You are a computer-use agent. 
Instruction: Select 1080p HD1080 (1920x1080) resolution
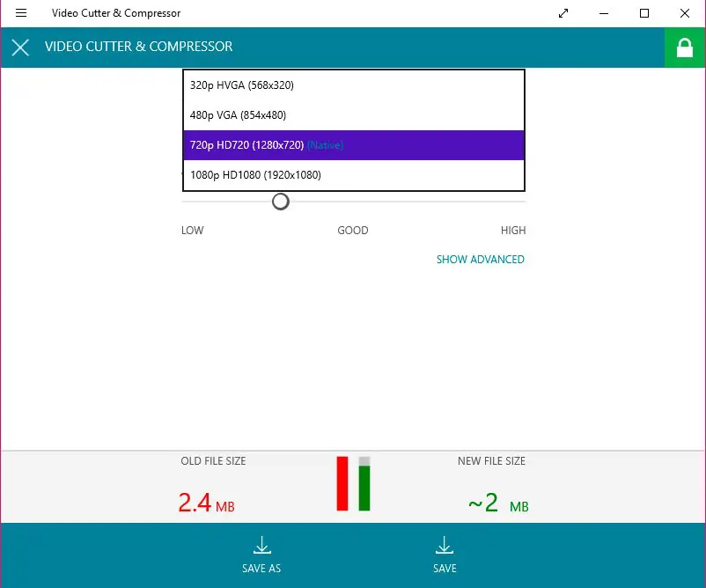point(354,174)
